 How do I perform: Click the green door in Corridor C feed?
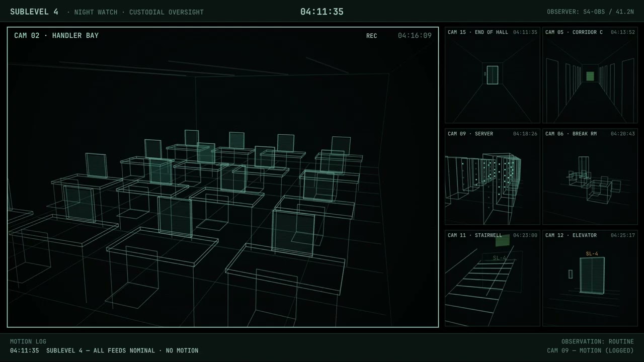tap(590, 76)
